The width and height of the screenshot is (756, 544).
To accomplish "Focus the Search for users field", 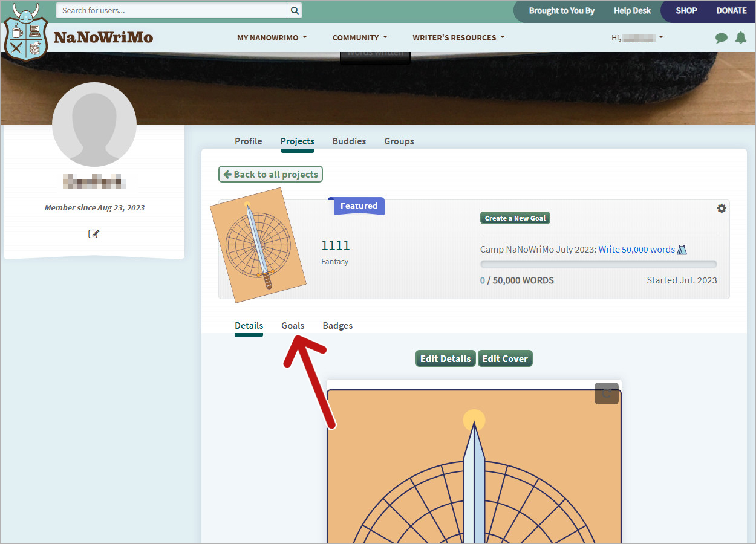I will click(171, 10).
